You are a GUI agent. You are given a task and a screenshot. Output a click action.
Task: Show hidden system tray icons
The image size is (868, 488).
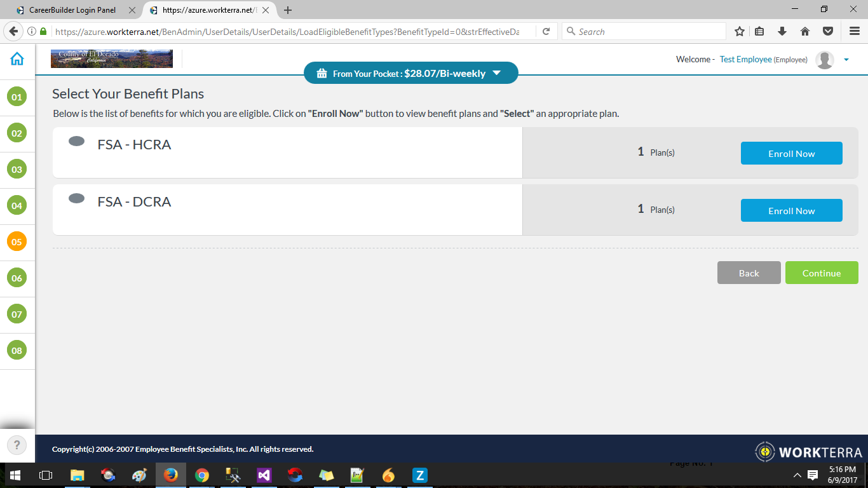tap(797, 475)
